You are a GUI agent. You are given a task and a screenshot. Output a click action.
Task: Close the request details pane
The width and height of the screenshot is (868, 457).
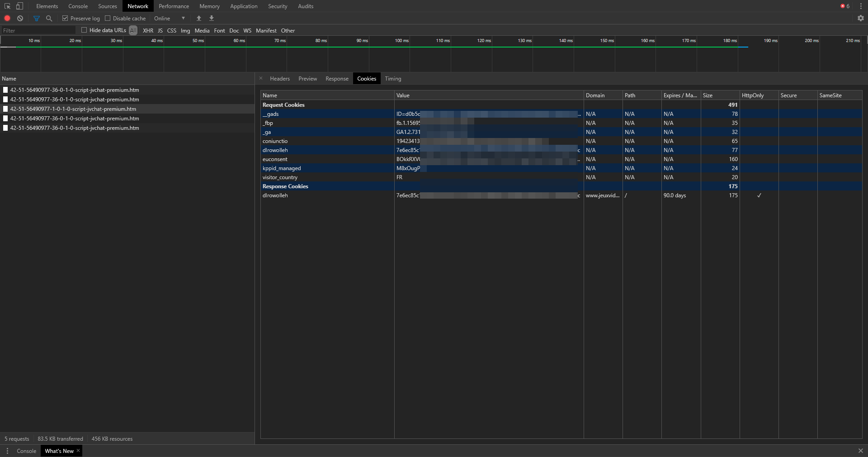pos(261,78)
